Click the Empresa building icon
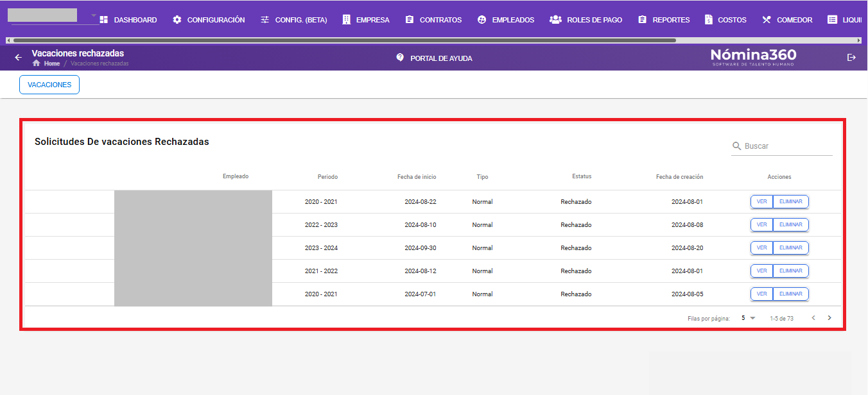 347,20
